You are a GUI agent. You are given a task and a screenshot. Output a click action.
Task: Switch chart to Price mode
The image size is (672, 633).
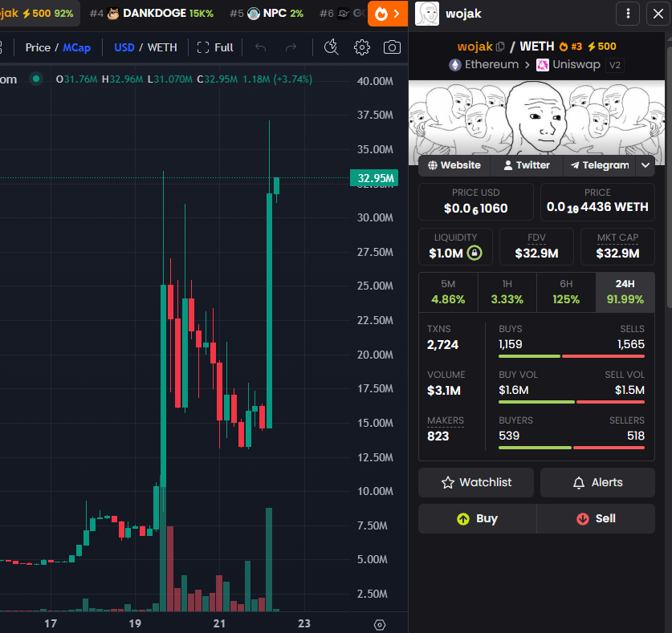click(38, 47)
